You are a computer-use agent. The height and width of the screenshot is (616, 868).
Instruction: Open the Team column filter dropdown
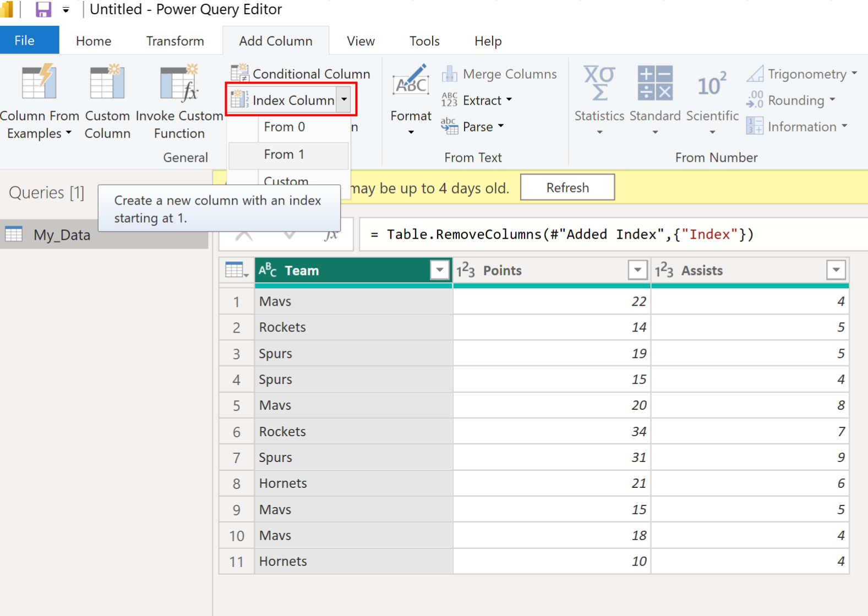(440, 270)
